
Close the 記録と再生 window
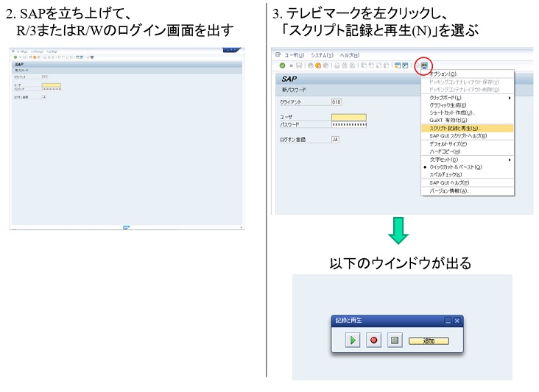point(457,321)
